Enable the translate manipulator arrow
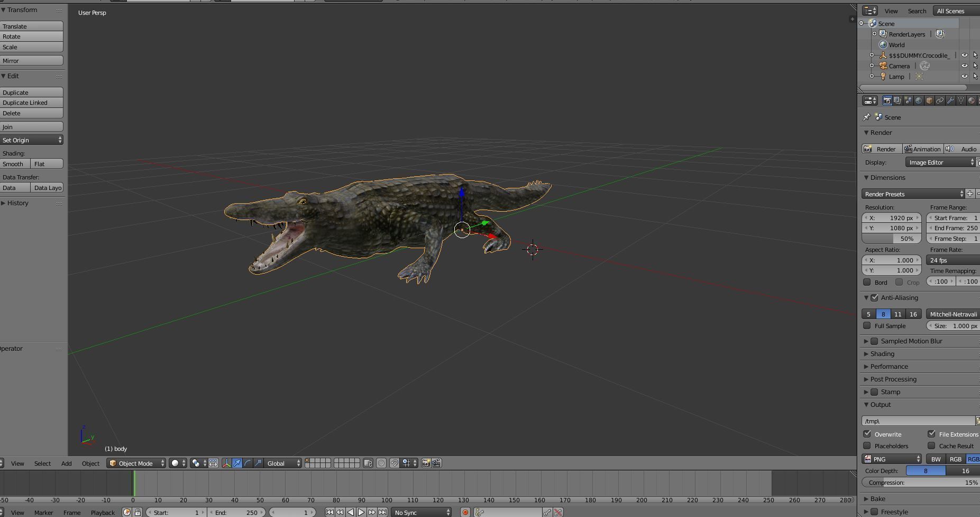980x517 pixels. click(x=237, y=463)
